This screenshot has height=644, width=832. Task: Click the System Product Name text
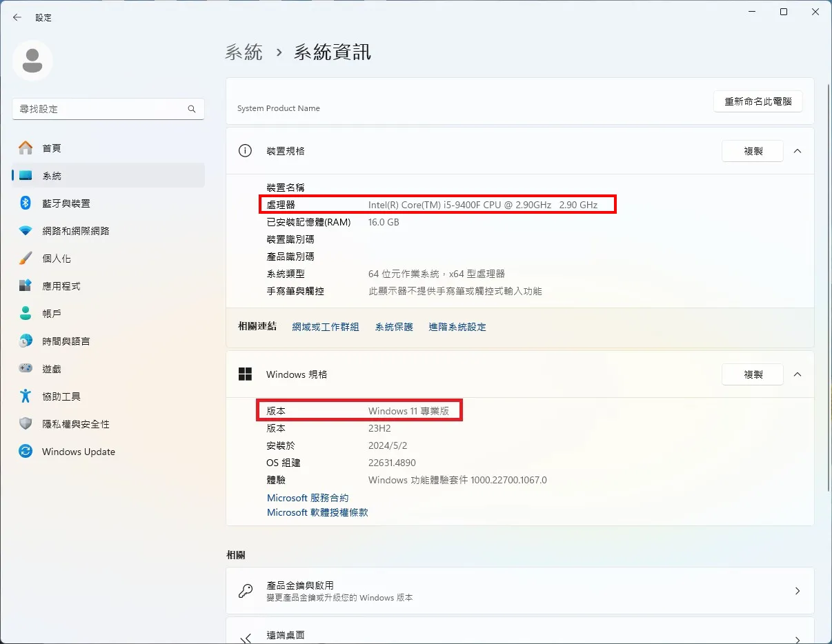click(279, 108)
